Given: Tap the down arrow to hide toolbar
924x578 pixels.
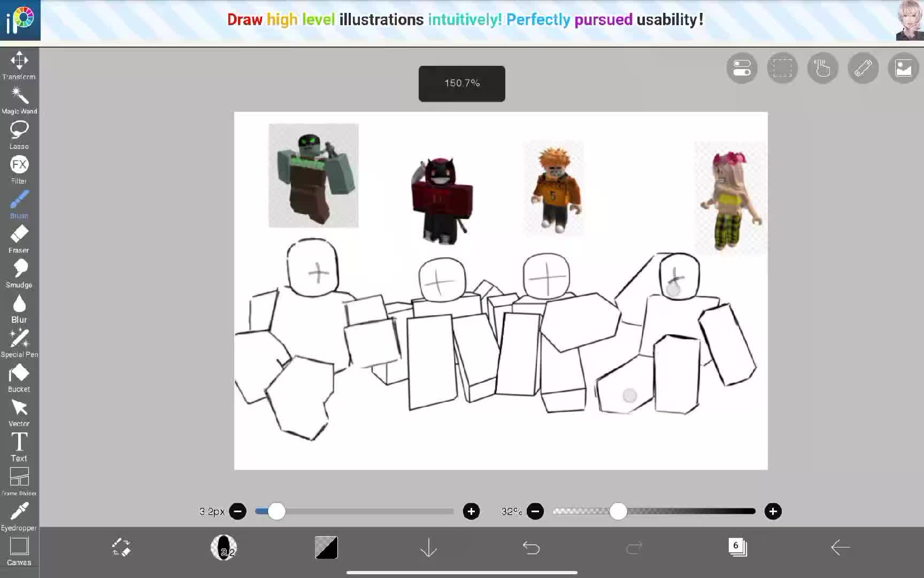Looking at the screenshot, I should point(429,547).
